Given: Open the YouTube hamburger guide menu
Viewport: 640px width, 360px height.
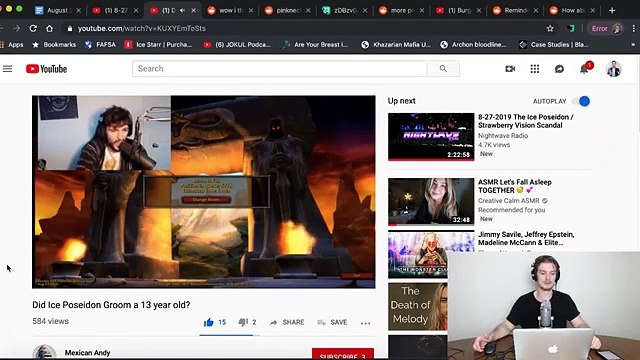Looking at the screenshot, I should click(x=7, y=69).
